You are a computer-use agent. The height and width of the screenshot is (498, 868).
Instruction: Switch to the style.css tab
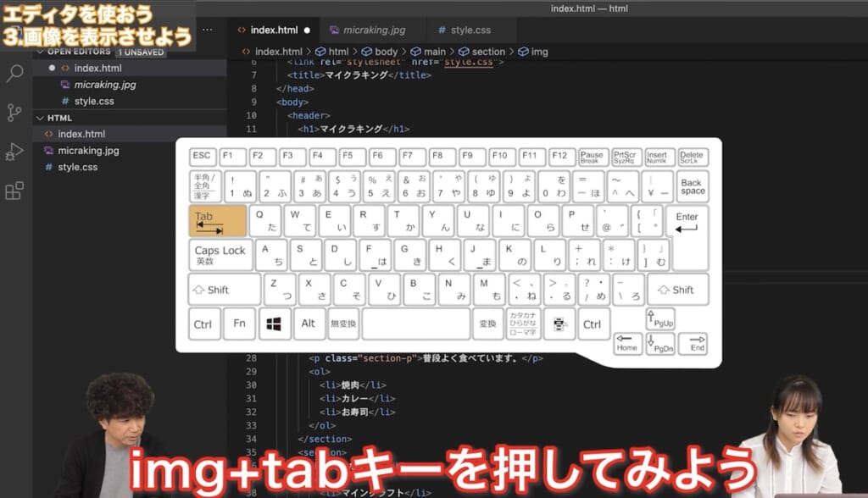point(470,29)
